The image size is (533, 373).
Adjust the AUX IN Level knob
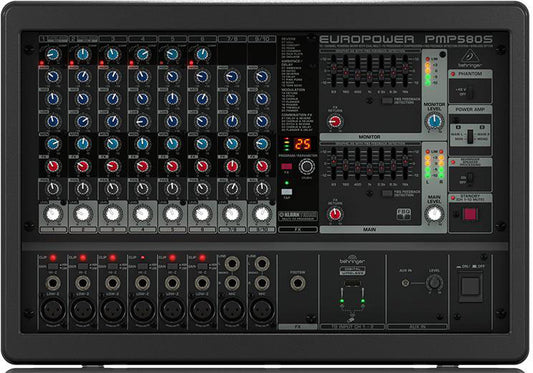434,282
